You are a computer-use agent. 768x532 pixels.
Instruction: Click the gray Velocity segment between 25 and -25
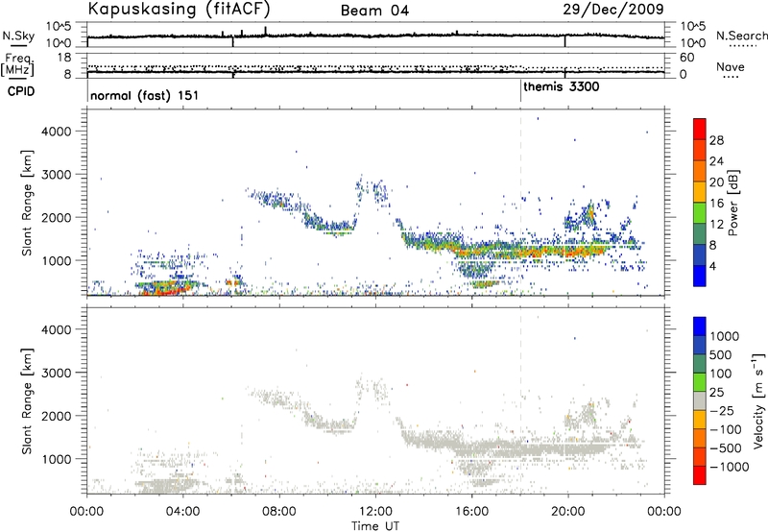[700, 400]
